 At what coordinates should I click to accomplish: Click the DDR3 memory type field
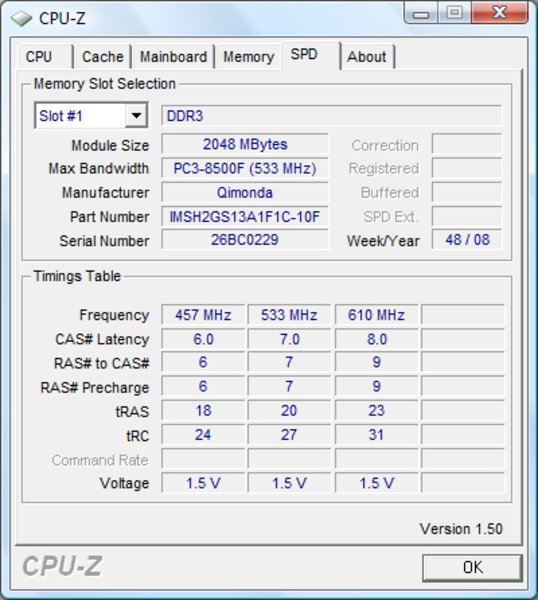331,116
